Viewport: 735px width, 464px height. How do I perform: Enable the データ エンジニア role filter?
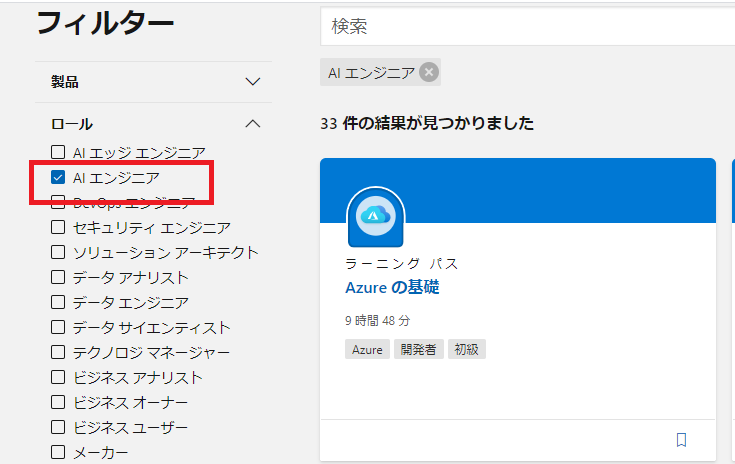coord(58,302)
